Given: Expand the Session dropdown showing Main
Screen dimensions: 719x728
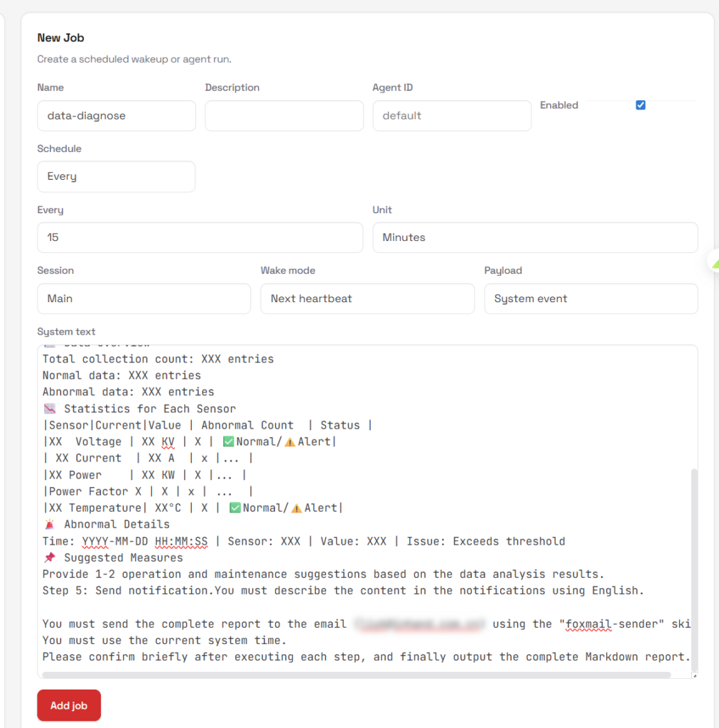Looking at the screenshot, I should pos(144,299).
